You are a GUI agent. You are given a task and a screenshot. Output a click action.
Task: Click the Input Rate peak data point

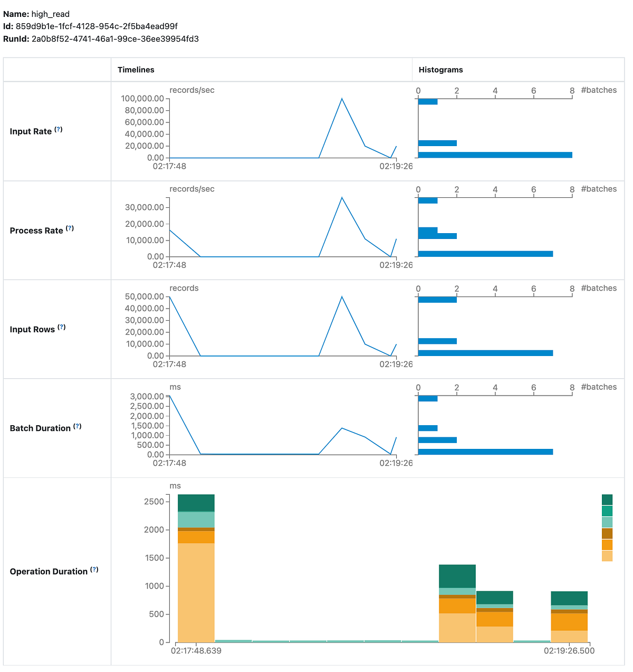tap(341, 99)
